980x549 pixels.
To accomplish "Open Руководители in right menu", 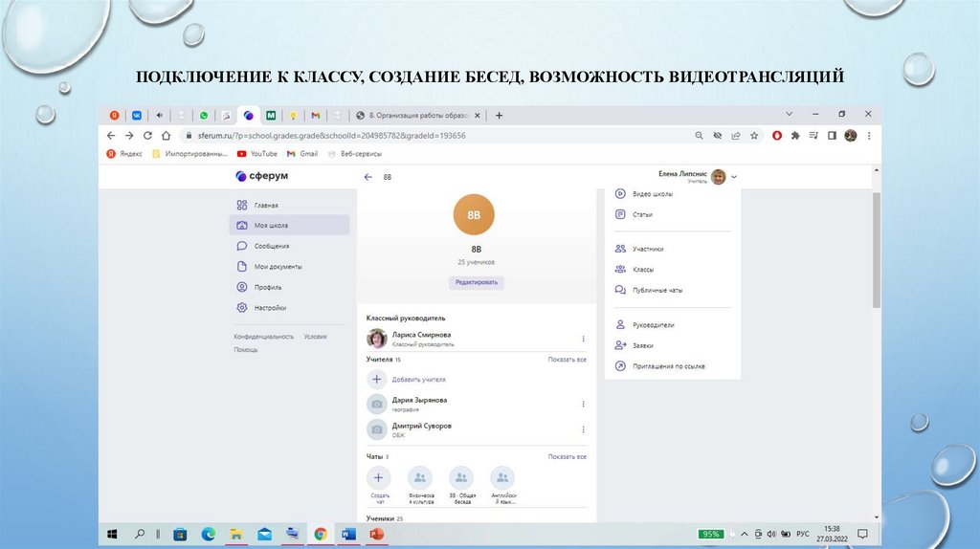I will (644, 325).
